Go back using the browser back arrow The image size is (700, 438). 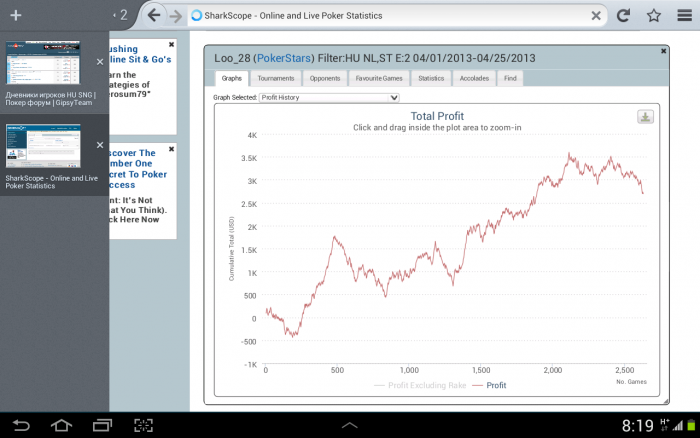(154, 16)
